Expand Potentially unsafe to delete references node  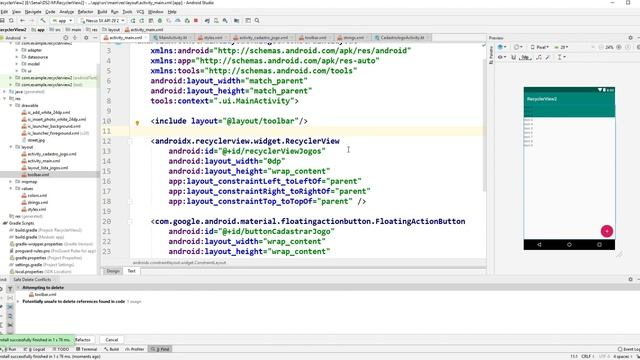18,301
